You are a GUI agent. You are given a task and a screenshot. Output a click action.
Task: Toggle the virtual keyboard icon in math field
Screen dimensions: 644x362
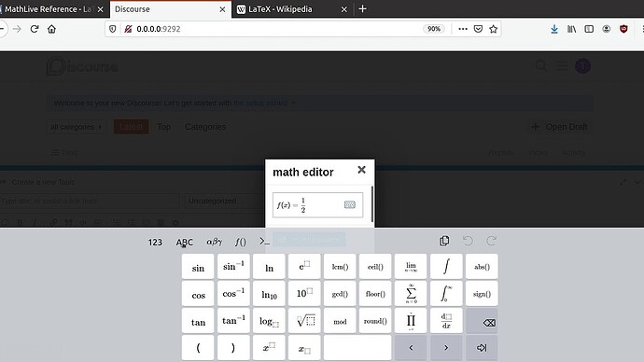(x=349, y=205)
